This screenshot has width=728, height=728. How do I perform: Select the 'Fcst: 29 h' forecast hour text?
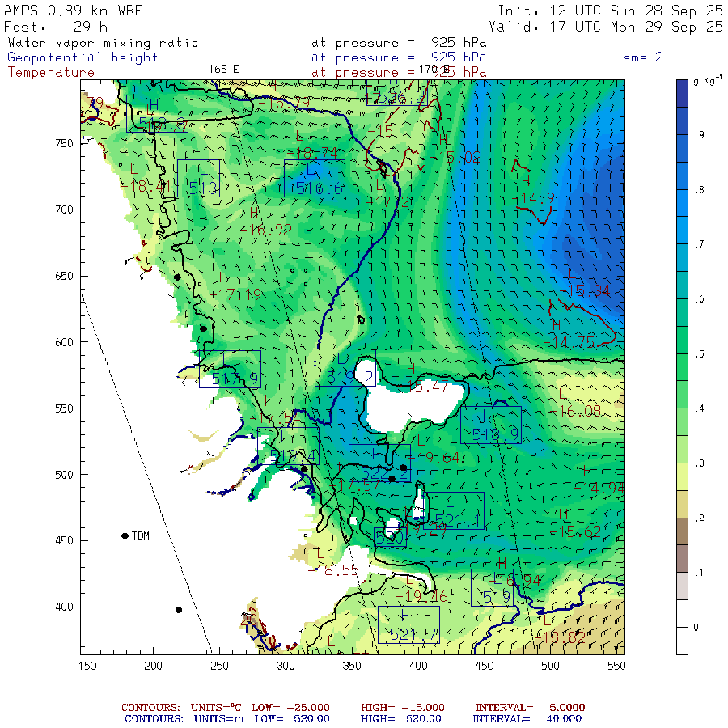tap(56, 27)
